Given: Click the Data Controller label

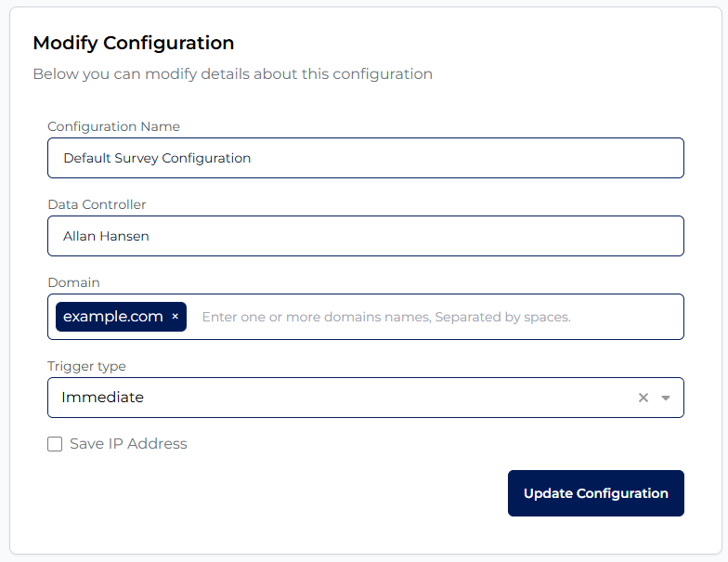Looking at the screenshot, I should point(97,204).
